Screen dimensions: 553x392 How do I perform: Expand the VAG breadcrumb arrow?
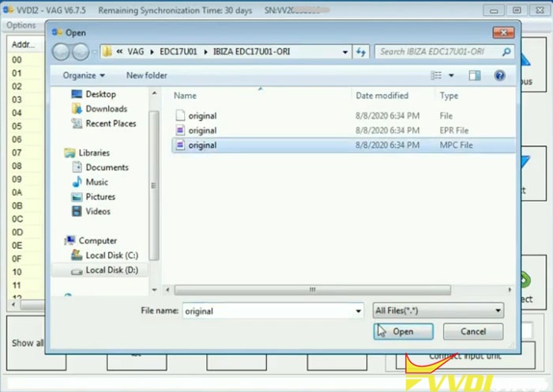click(x=152, y=52)
